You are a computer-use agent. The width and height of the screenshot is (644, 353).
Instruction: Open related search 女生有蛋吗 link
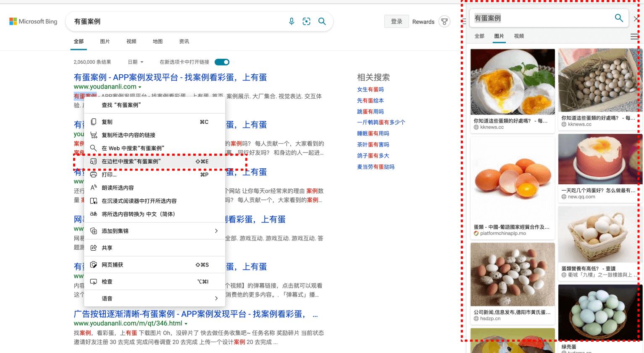370,89
